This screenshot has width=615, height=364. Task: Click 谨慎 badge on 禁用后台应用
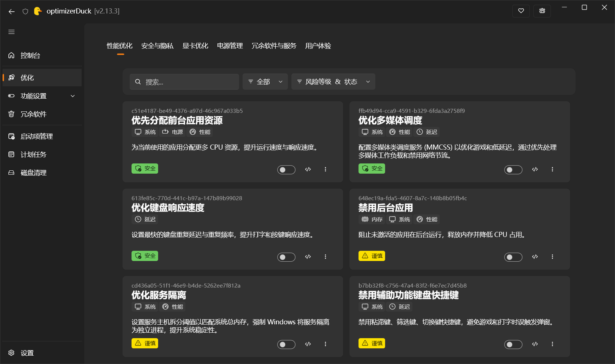tap(372, 256)
